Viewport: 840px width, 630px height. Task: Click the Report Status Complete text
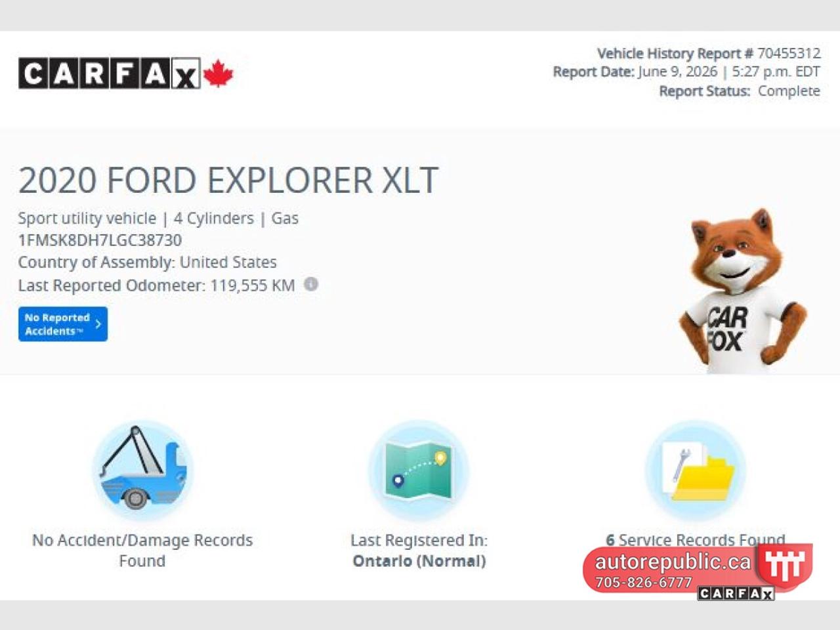pyautogui.click(x=740, y=91)
